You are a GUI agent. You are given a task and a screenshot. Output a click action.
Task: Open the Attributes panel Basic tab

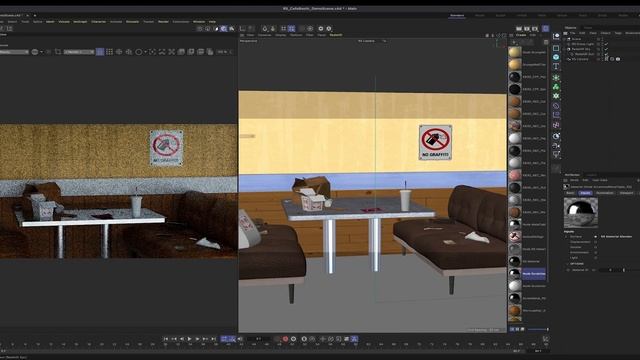tap(570, 193)
